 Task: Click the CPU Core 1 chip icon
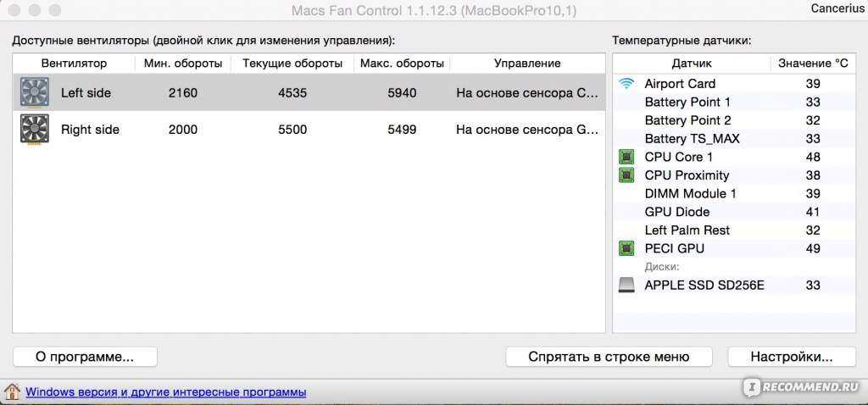(626, 157)
